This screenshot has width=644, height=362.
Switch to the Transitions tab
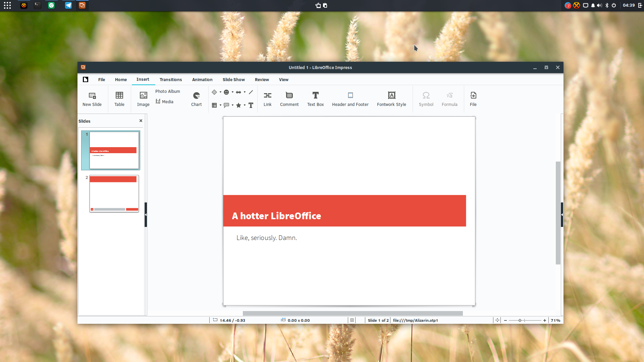click(171, 80)
